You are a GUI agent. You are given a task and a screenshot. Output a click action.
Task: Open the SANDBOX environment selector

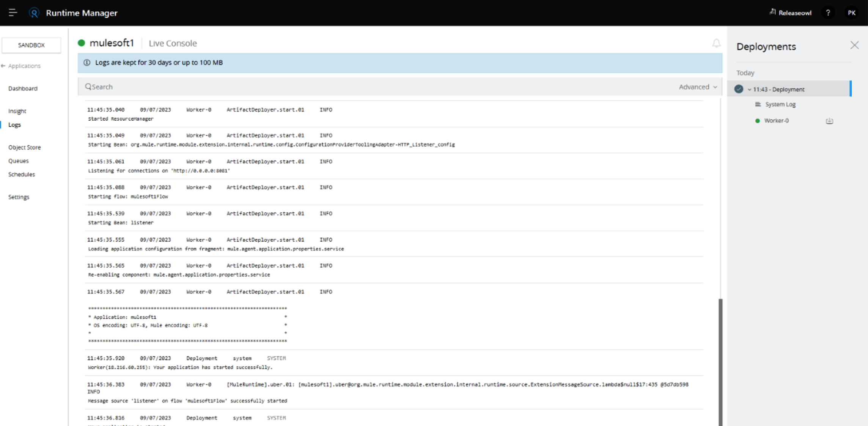coord(31,45)
